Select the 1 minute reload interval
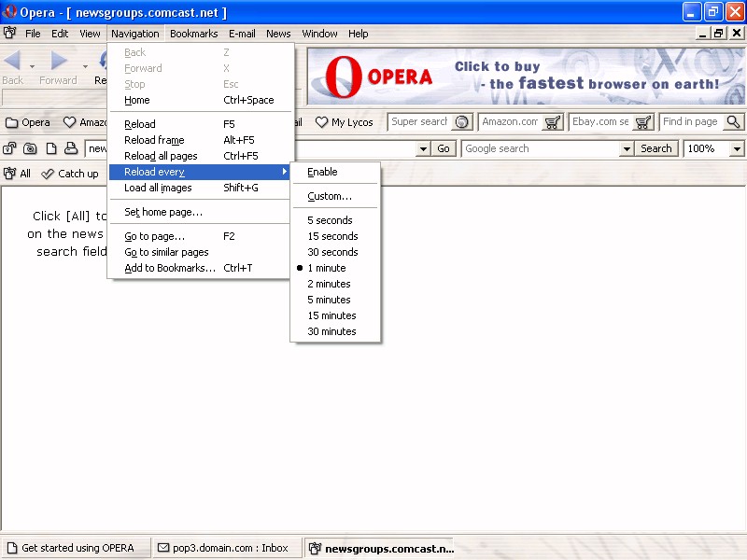Image resolution: width=747 pixels, height=560 pixels. tap(327, 268)
